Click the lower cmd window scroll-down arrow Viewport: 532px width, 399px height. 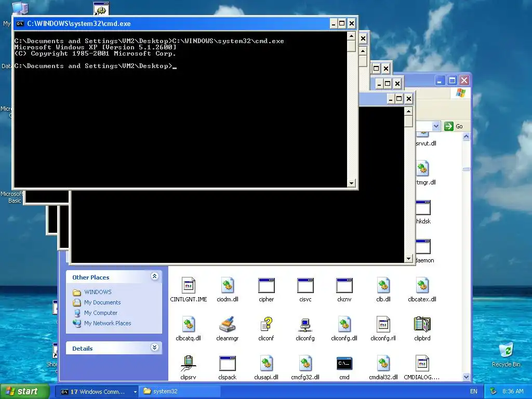click(x=408, y=259)
